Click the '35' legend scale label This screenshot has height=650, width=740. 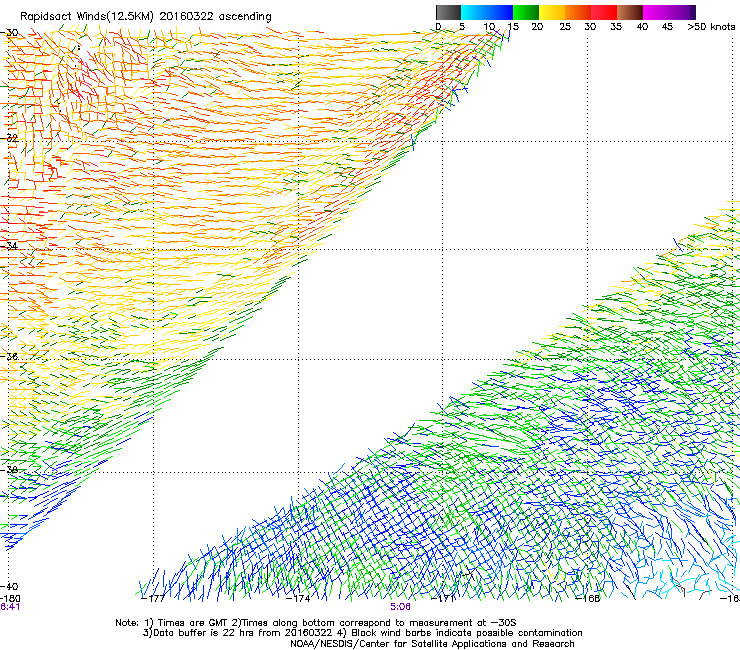[616, 27]
